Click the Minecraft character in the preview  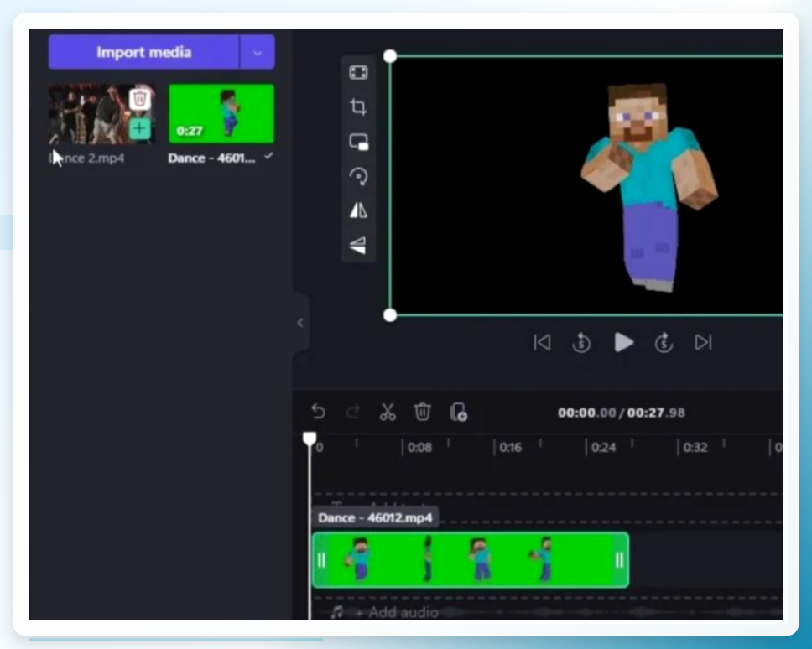click(649, 186)
